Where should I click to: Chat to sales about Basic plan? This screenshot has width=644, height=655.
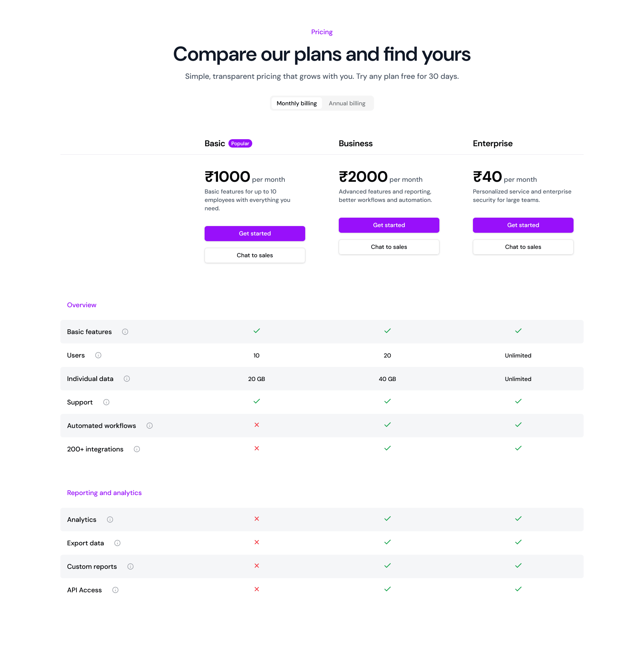point(255,255)
